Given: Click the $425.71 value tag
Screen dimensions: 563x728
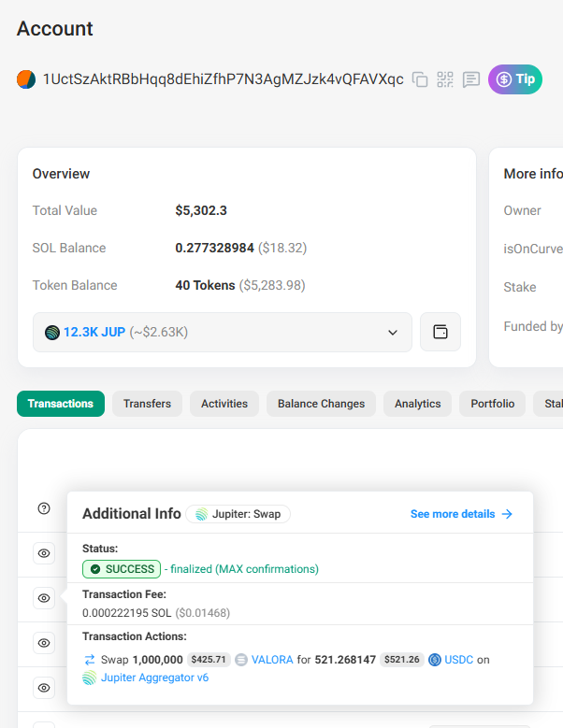Looking at the screenshot, I should [209, 660].
